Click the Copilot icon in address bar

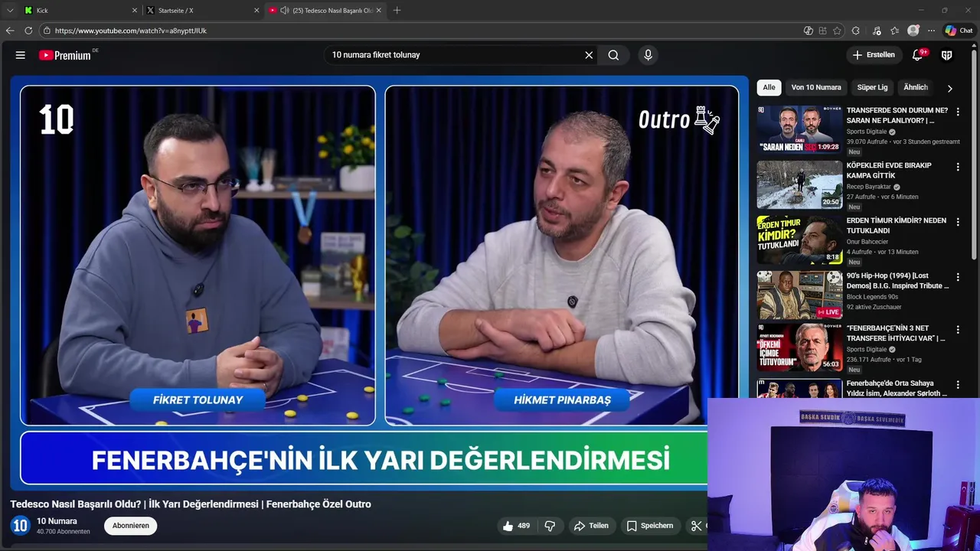808,31
